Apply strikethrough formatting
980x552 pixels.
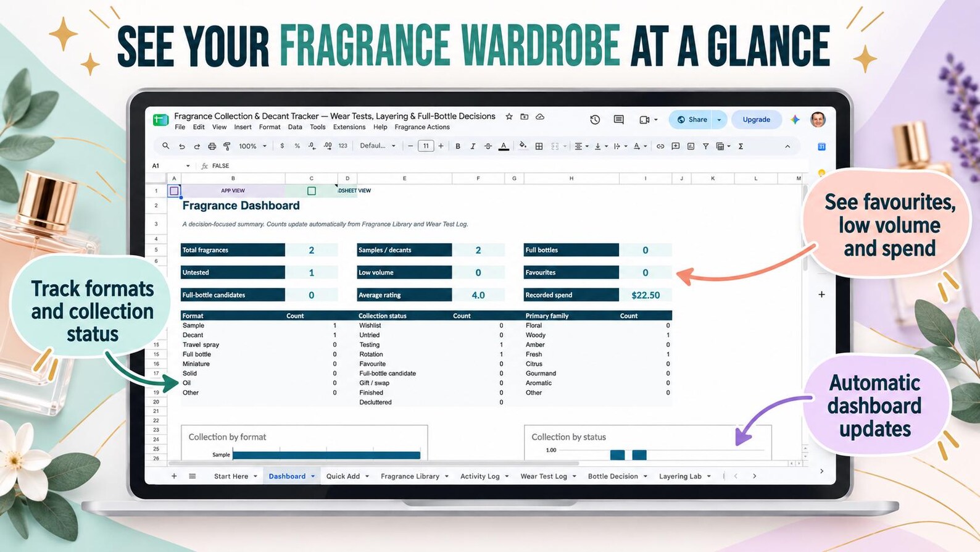(x=488, y=146)
